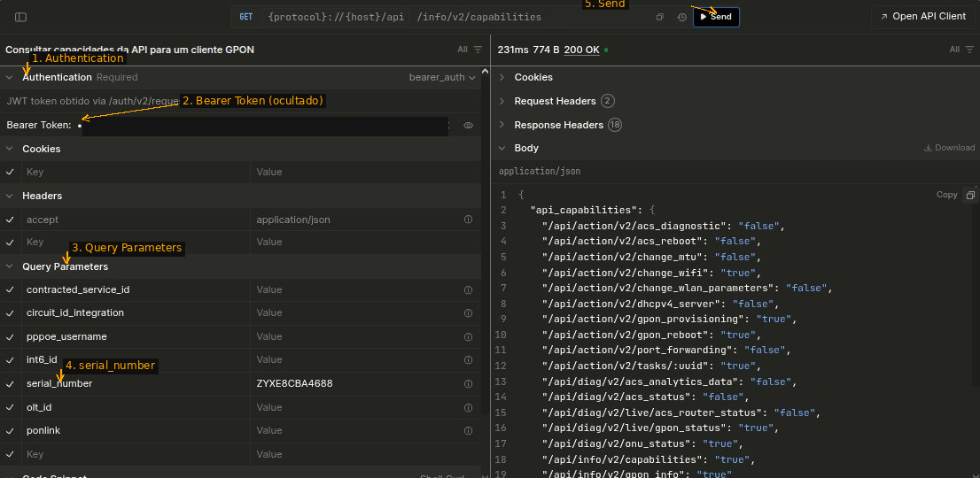Click the 231ms response time text
The width and height of the screenshot is (980, 478).
[x=512, y=50]
